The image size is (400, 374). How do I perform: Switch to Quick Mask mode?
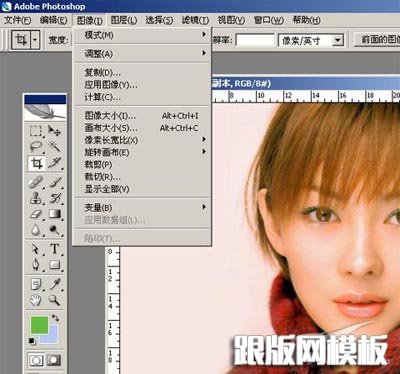click(x=54, y=360)
